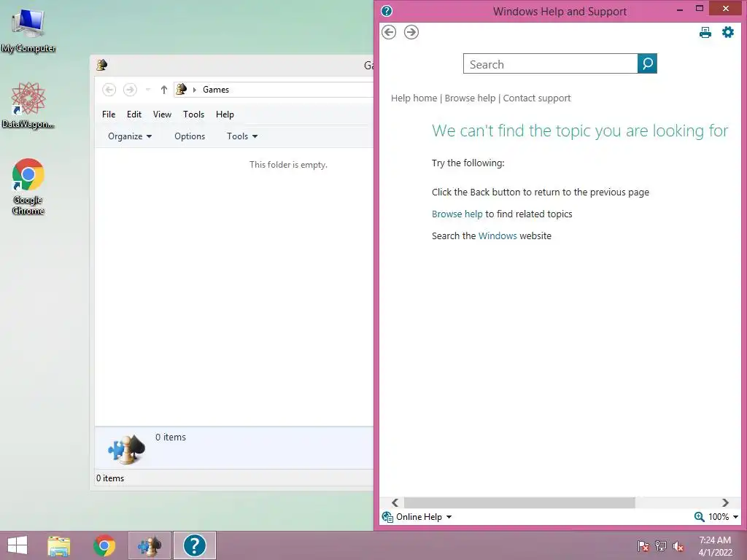Click the help search text field
This screenshot has width=747, height=560.
point(550,64)
